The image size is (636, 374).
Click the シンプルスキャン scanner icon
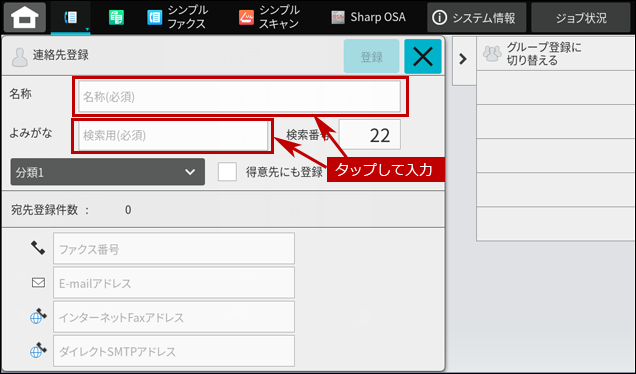tap(246, 17)
